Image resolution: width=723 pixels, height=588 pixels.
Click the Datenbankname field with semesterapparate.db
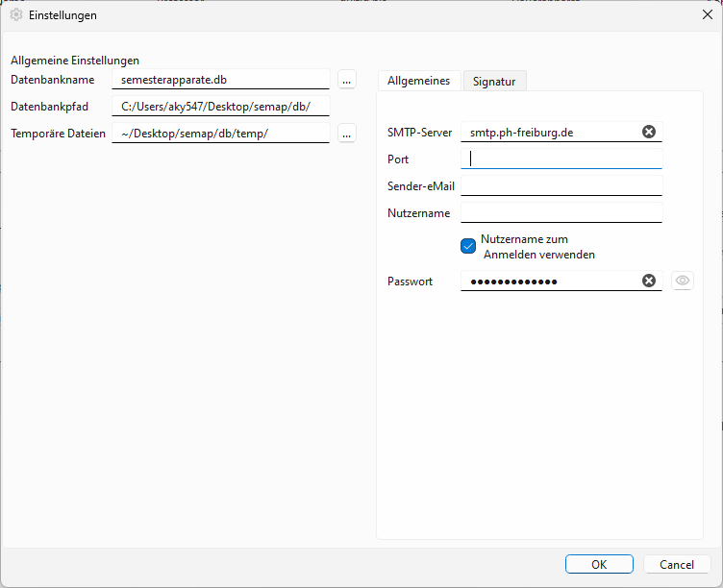(x=221, y=80)
